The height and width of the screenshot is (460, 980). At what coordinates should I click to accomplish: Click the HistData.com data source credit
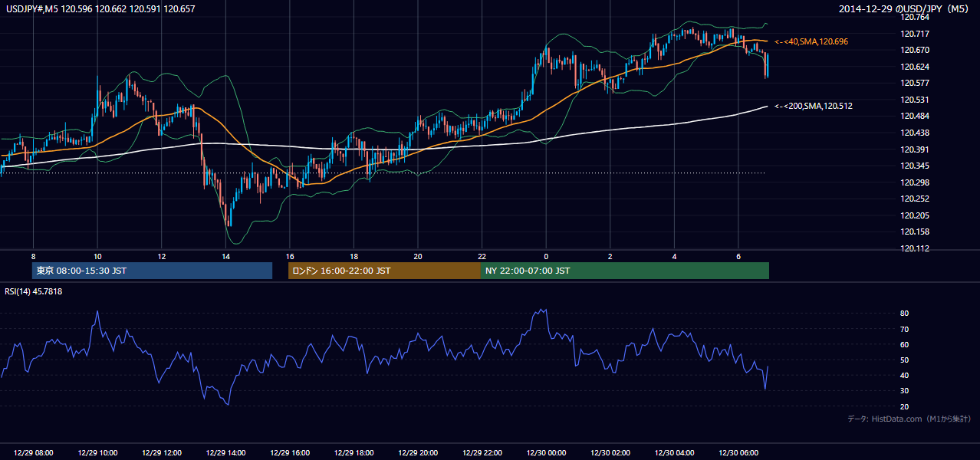coord(909,419)
